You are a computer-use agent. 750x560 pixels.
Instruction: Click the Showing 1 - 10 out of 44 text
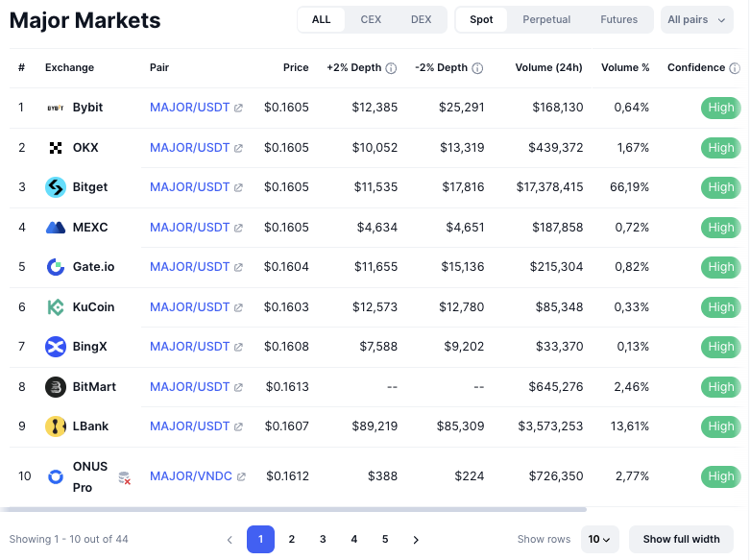pos(69,540)
